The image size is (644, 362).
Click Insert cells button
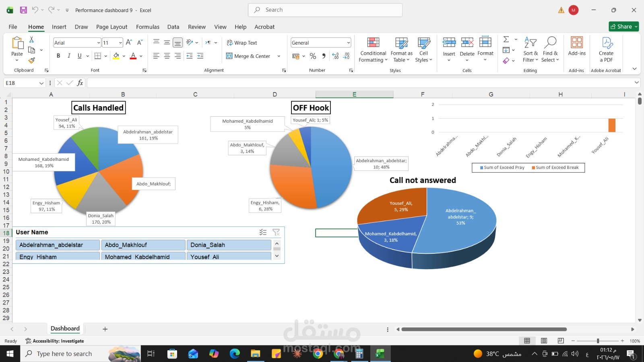pos(449,49)
